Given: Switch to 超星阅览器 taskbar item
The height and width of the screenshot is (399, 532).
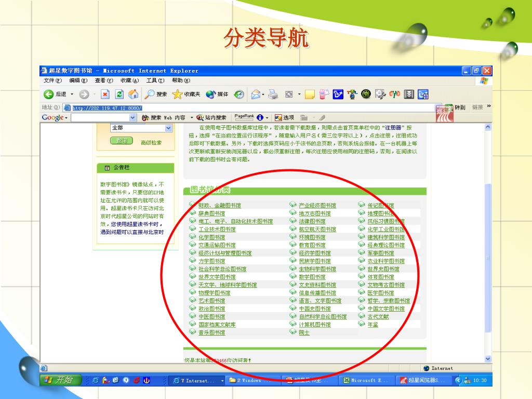Looking at the screenshot, I should (x=424, y=380).
